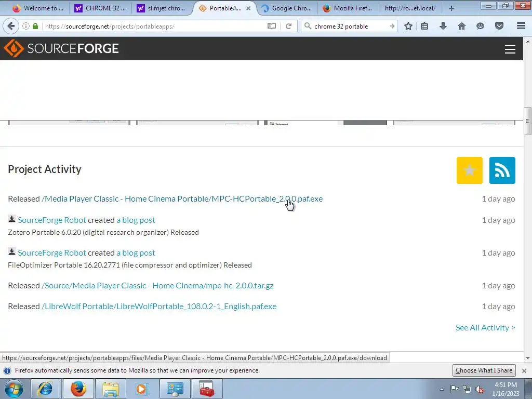Bookmark this page with the star icon

point(408,26)
